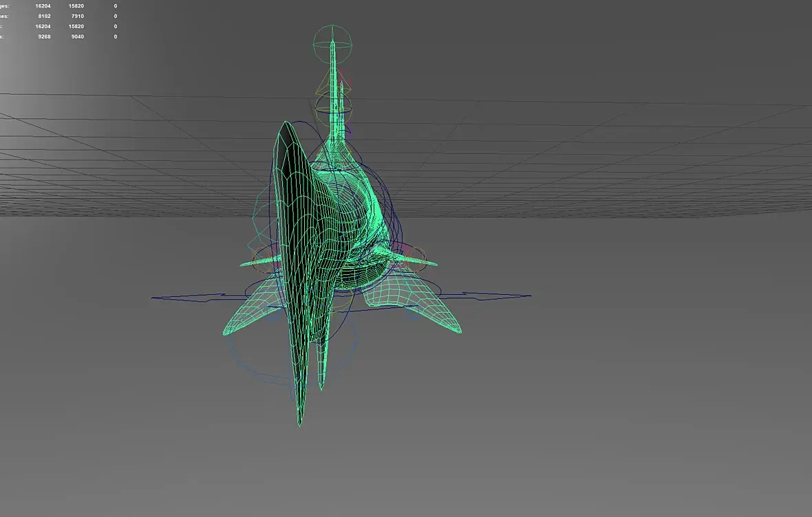This screenshot has width=812, height=517.
Task: Select the face count value 8102
Action: (44, 16)
